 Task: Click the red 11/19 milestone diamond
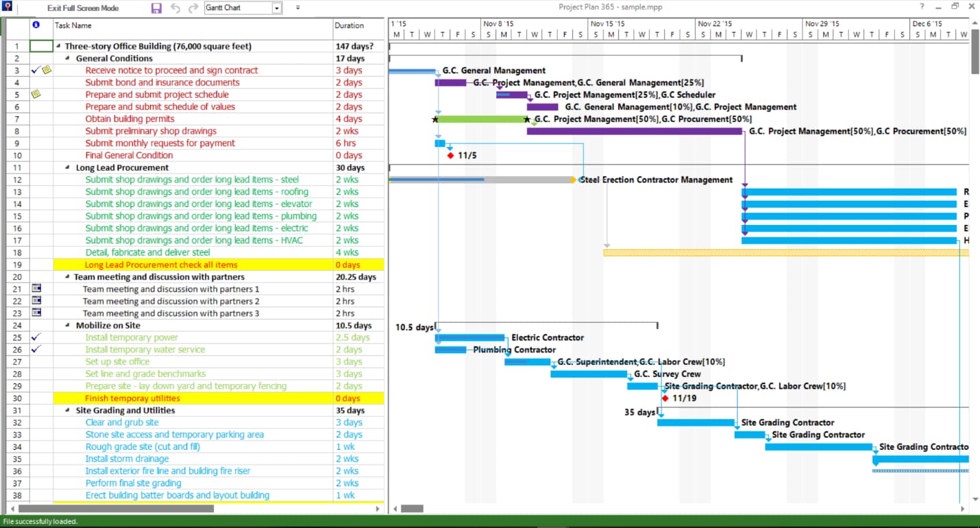(x=665, y=398)
